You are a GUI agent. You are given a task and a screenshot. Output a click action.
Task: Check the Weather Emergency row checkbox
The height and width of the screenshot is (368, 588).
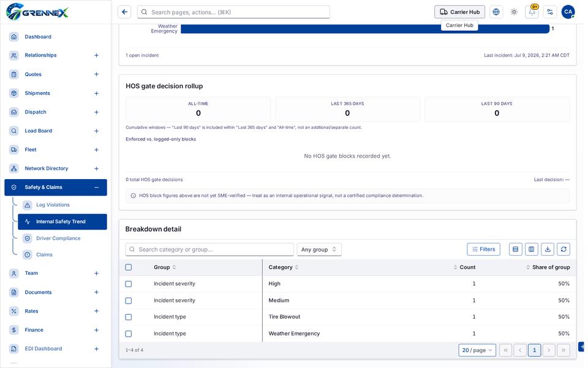point(128,334)
